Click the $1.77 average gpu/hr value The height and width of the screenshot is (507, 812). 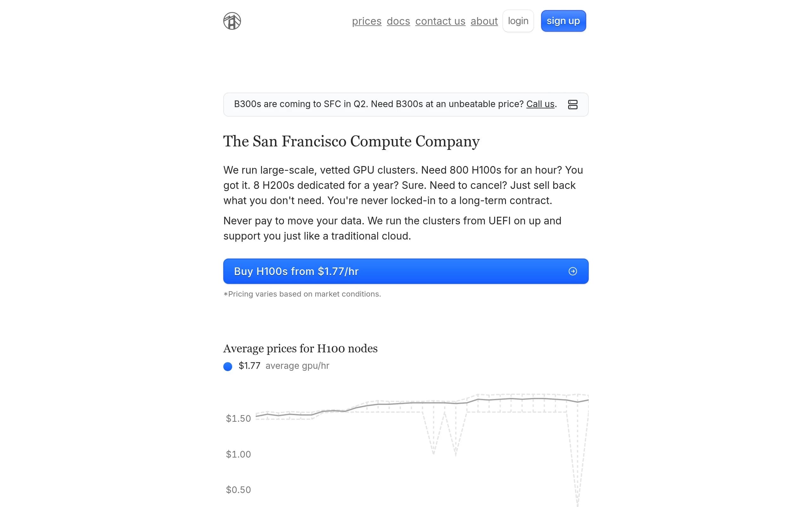pyautogui.click(x=249, y=366)
